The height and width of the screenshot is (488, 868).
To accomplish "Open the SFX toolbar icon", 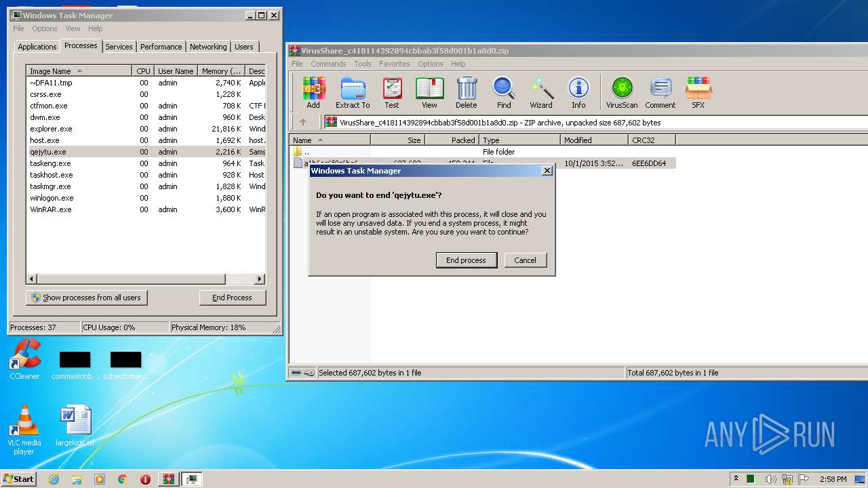I will click(x=698, y=92).
